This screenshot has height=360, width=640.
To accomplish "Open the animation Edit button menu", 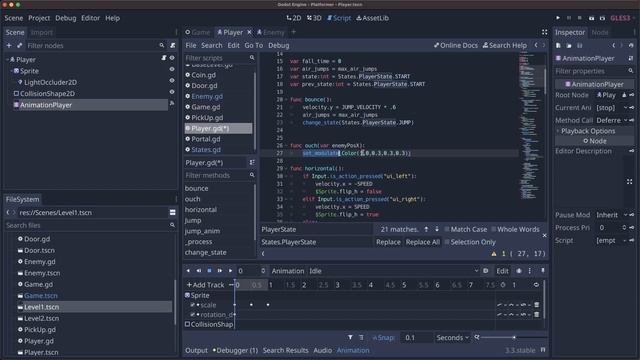I will (x=502, y=271).
